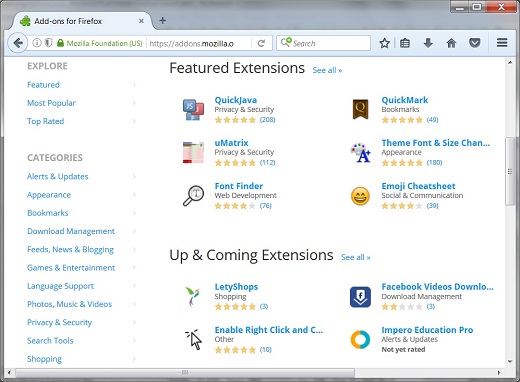Viewport: 520px width, 382px height.
Task: Open the QuickJava extension title link
Action: [236, 100]
